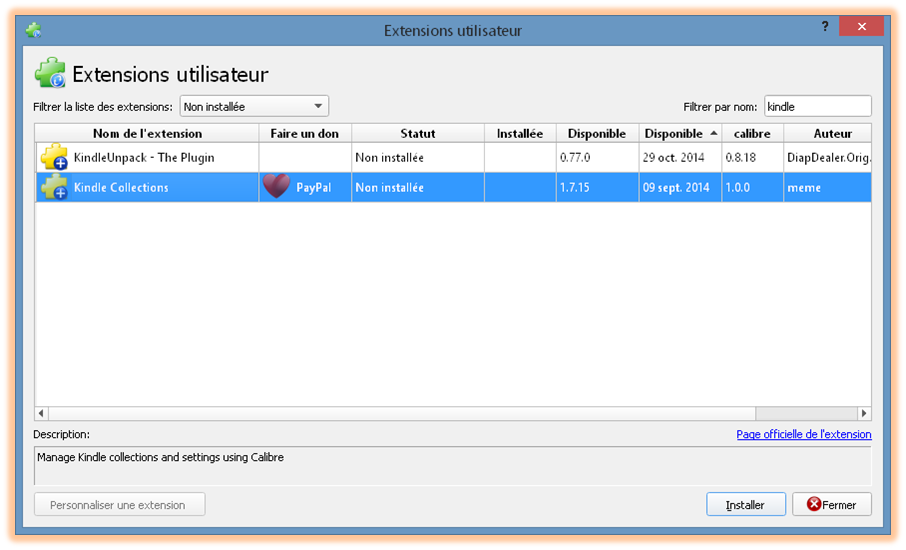906x550 pixels.
Task: Sort by 'Installée' column header
Action: pos(520,133)
